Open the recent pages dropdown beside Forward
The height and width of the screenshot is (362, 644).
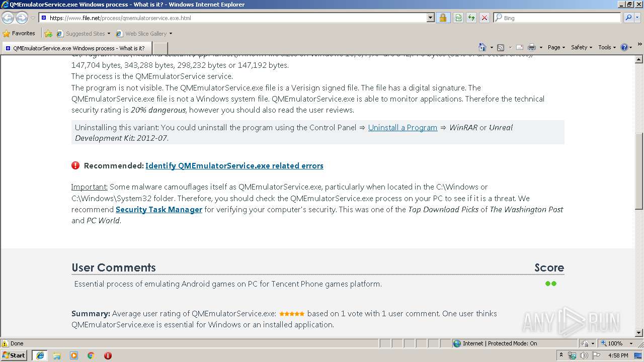tap(33, 18)
